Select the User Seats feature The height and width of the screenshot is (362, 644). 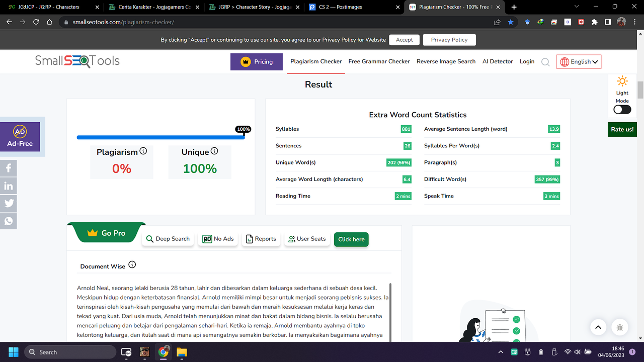click(307, 239)
